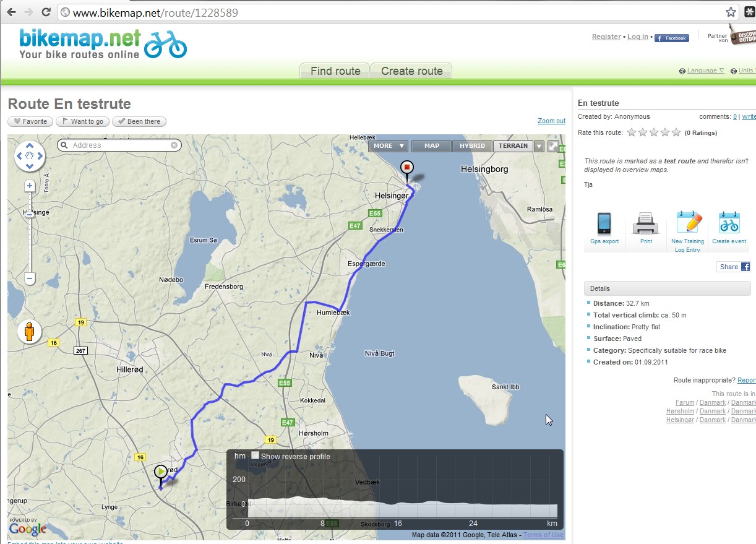The width and height of the screenshot is (756, 544).
Task: Pan map down with arrow control
Action: pyautogui.click(x=30, y=166)
